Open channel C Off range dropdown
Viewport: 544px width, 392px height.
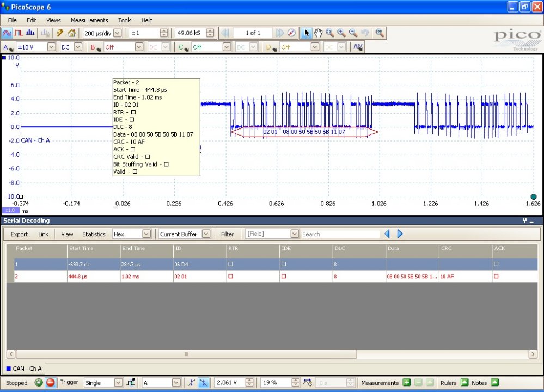coord(227,47)
